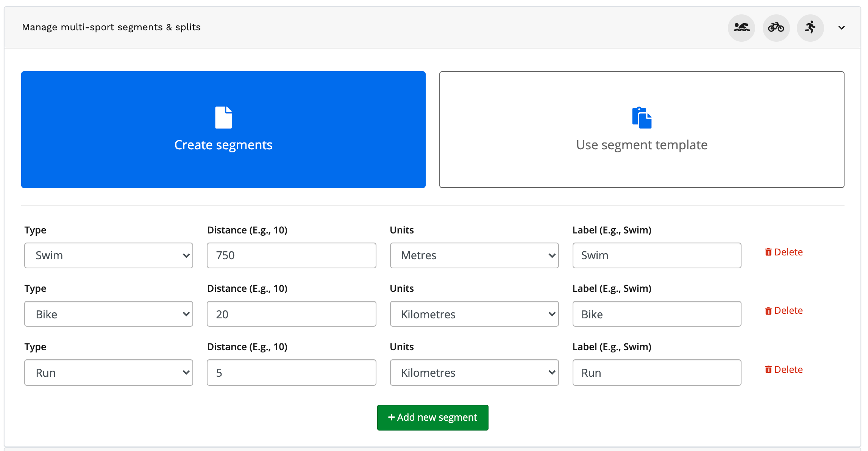Delete the Swim segment row

point(784,252)
